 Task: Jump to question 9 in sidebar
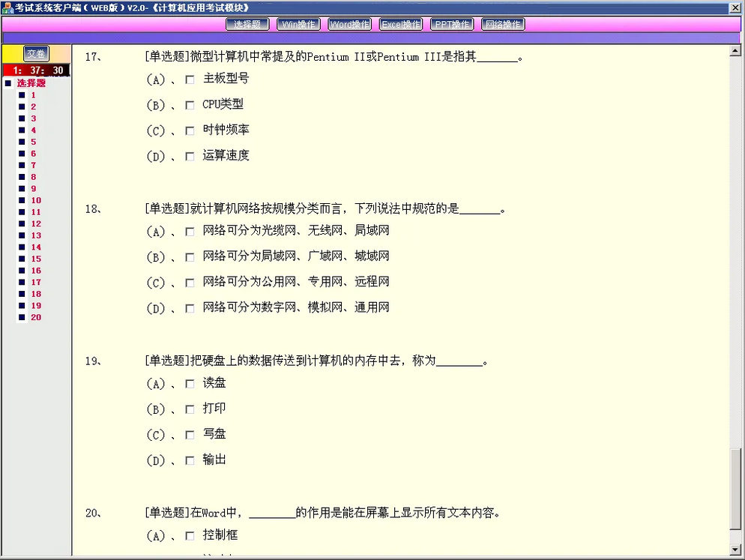(33, 189)
